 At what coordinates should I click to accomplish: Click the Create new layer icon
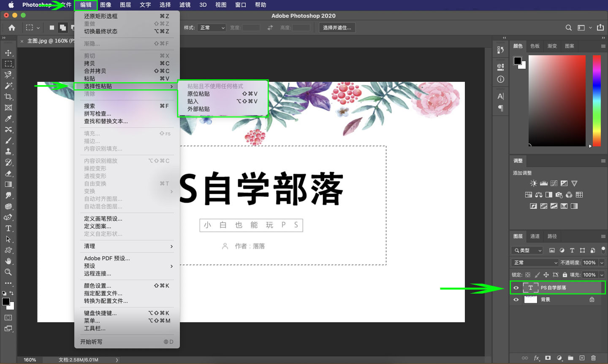click(x=582, y=358)
